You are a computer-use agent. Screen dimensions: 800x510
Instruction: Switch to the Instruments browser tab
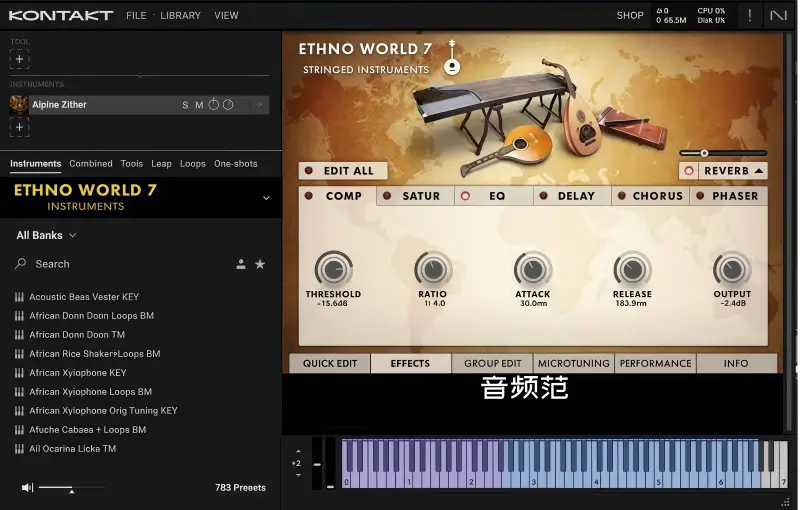point(35,164)
